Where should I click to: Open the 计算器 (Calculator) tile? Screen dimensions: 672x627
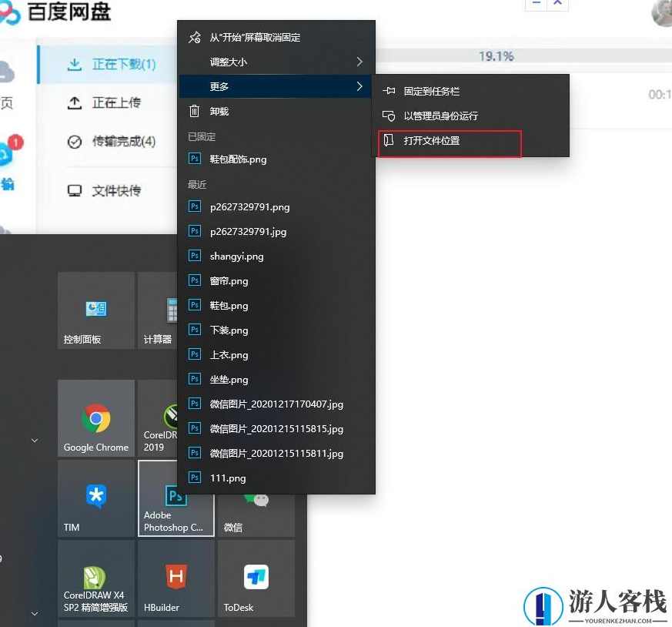pyautogui.click(x=159, y=310)
